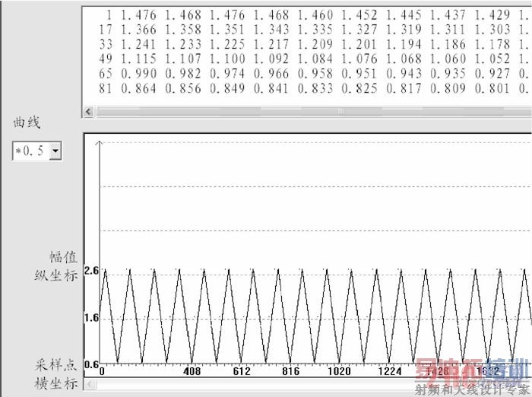Click the 816 tick on the horizontal axis

[x=291, y=371]
